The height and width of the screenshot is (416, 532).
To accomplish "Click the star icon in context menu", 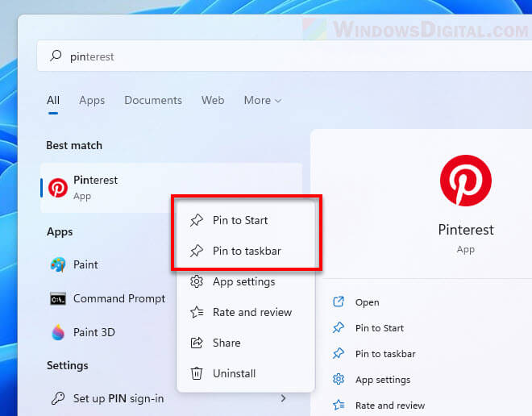I will click(x=197, y=312).
